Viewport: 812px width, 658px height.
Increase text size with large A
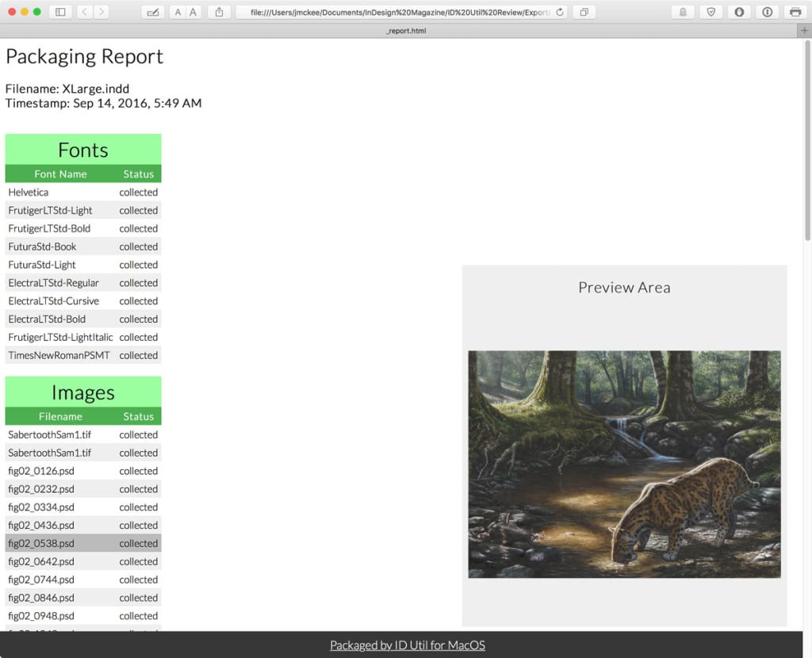pyautogui.click(x=193, y=12)
